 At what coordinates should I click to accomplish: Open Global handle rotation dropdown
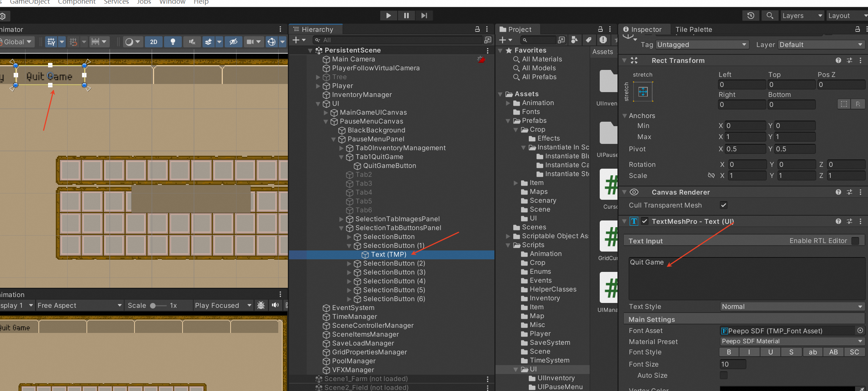point(17,42)
